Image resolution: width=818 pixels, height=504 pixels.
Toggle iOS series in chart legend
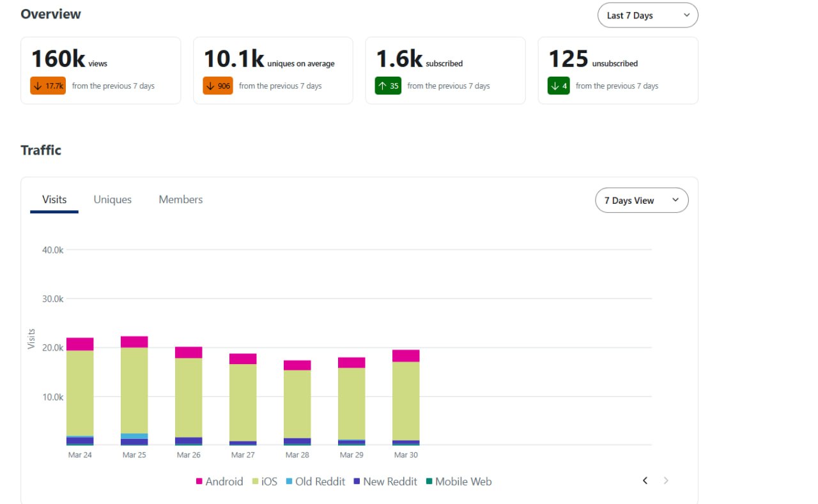[264, 482]
